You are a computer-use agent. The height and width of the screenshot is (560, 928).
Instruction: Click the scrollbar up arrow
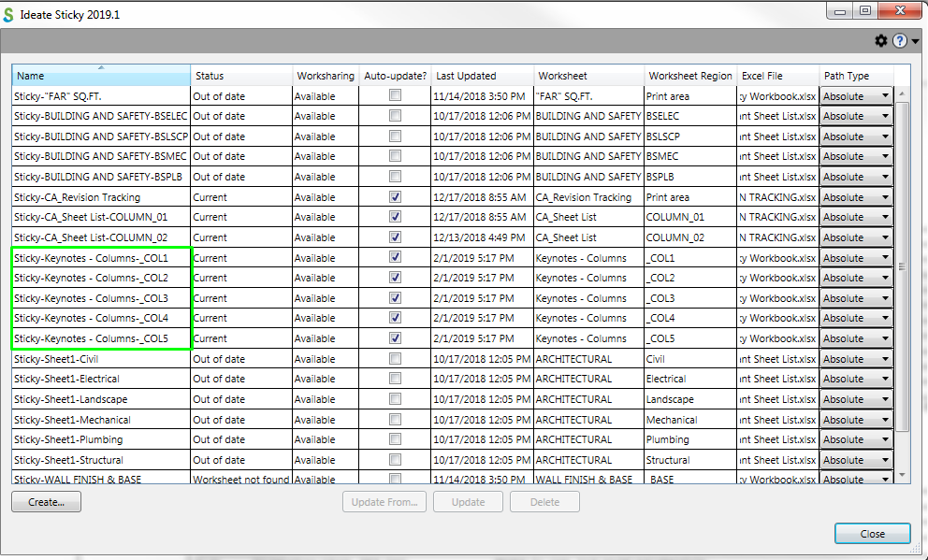pos(902,93)
